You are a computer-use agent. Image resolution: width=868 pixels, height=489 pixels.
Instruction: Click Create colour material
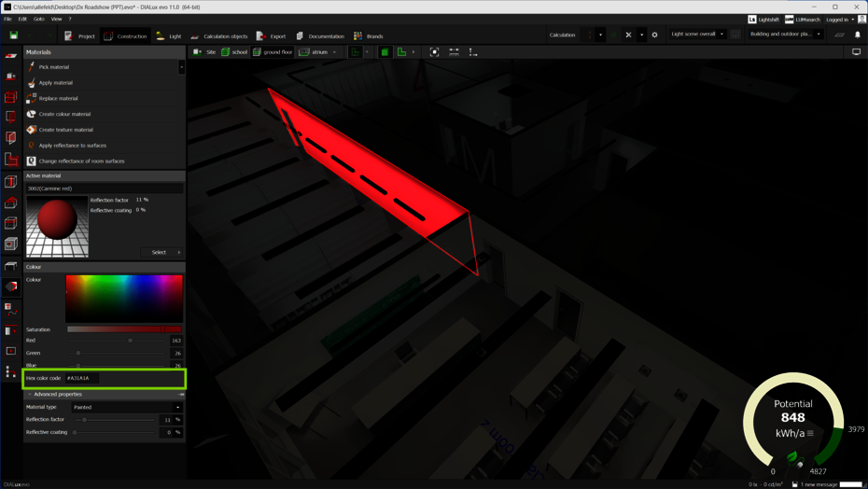pyautogui.click(x=64, y=114)
